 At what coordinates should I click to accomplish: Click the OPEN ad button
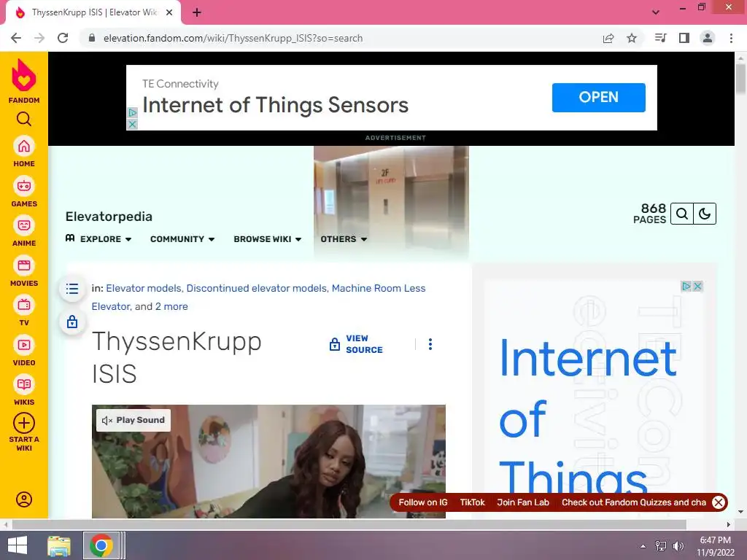pos(598,97)
